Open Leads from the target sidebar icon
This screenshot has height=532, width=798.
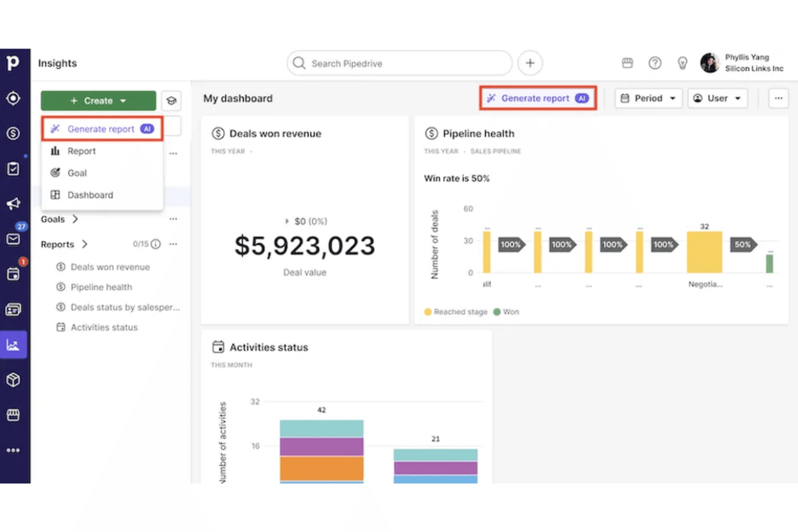click(x=13, y=98)
